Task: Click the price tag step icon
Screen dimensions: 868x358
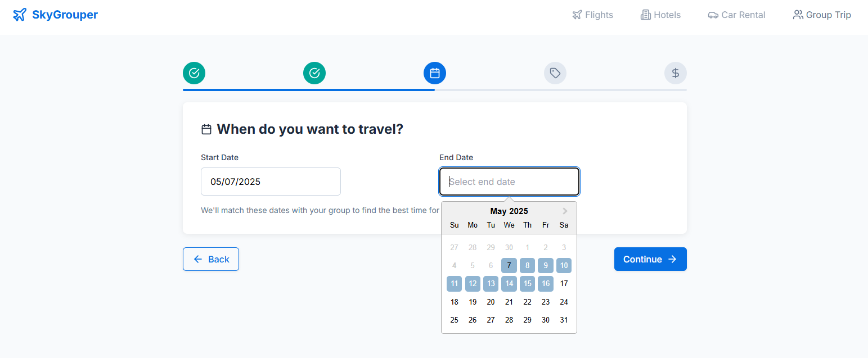Action: point(555,73)
